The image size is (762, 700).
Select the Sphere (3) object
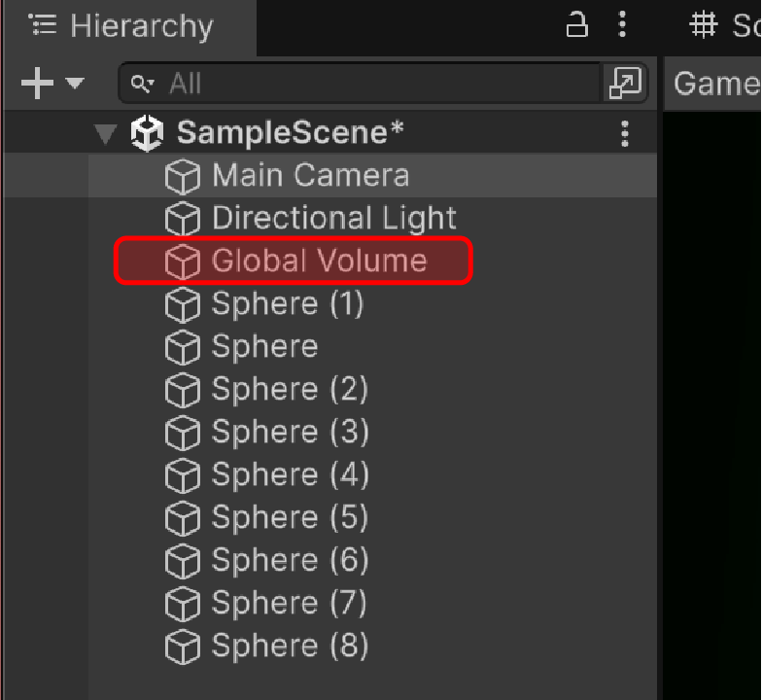point(290,433)
